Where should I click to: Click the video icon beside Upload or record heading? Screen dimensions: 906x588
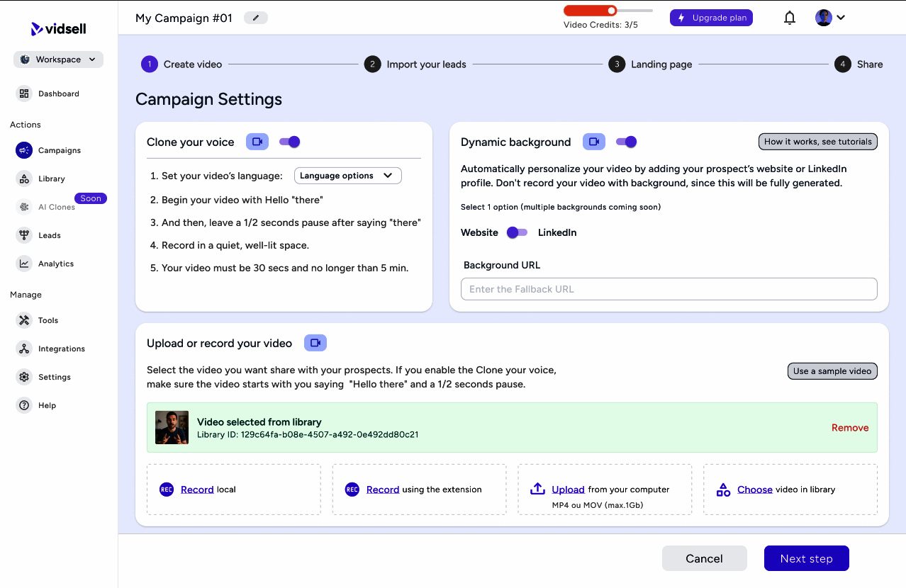(315, 343)
